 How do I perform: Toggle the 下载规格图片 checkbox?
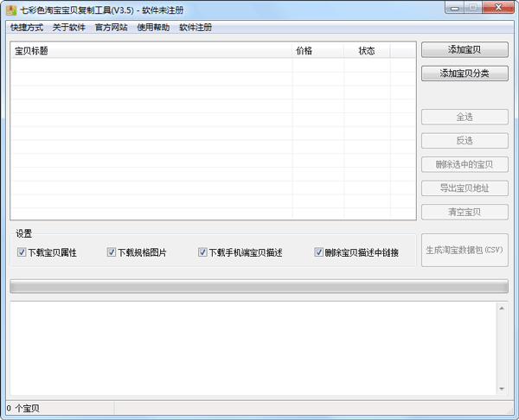click(x=112, y=252)
